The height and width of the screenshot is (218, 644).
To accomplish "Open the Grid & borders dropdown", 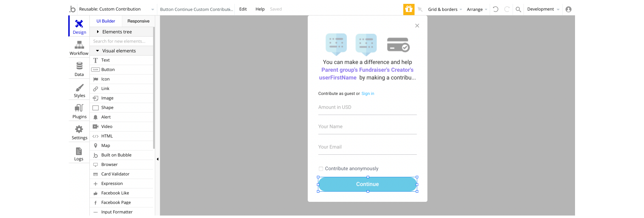I will (x=445, y=9).
